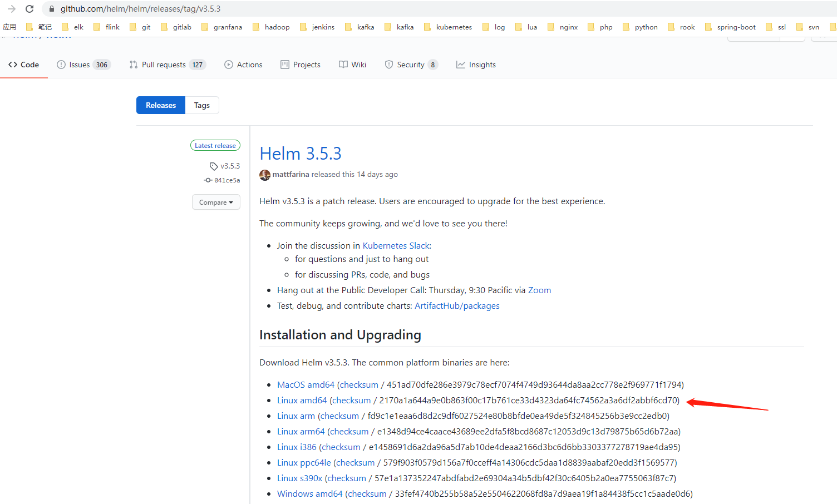837x504 pixels.
Task: Open the Wiki tab
Action: tap(352, 65)
